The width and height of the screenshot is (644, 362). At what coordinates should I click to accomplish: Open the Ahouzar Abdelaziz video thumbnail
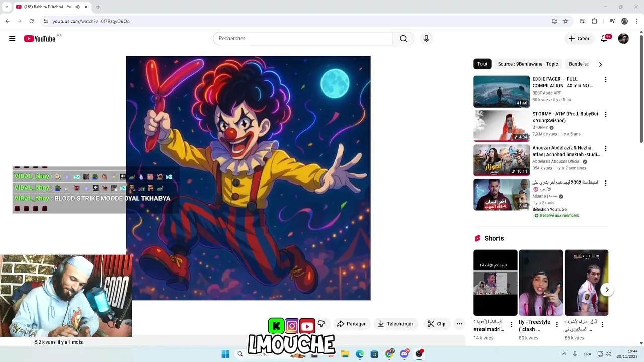click(x=502, y=160)
